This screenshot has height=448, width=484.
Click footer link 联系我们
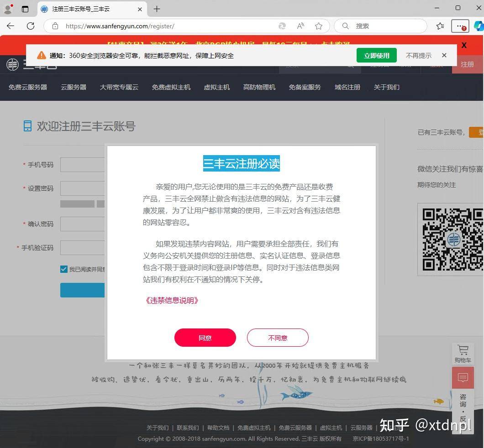coord(188,427)
